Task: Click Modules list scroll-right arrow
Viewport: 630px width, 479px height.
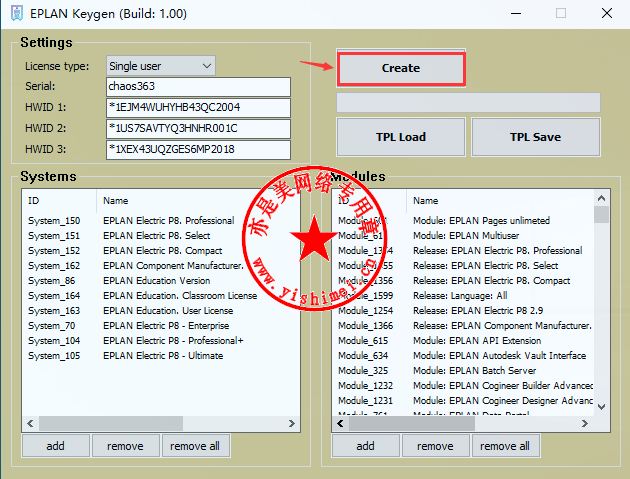Action: pos(585,423)
